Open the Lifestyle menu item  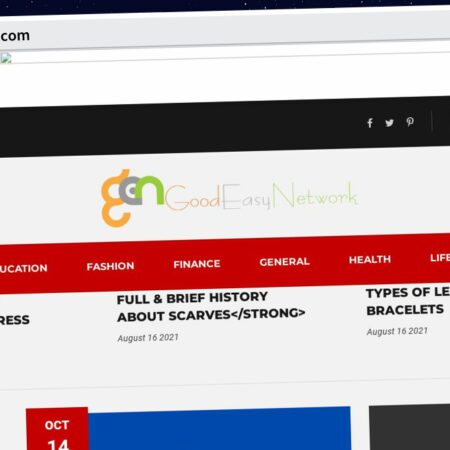click(440, 258)
